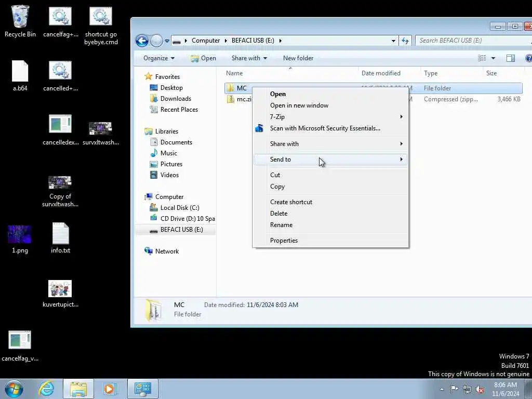Click New folder in the toolbar
This screenshot has width=532, height=399.
pyautogui.click(x=298, y=58)
